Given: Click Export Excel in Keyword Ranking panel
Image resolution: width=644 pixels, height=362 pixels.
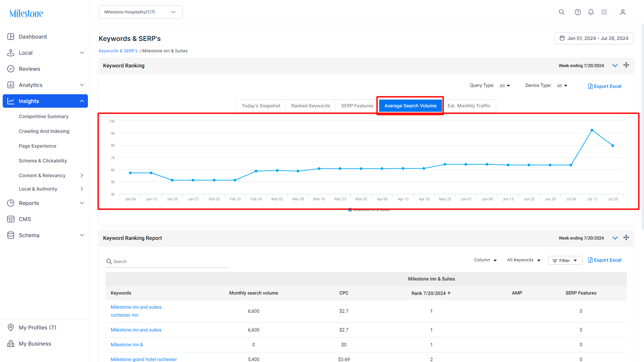Looking at the screenshot, I should click(x=604, y=86).
